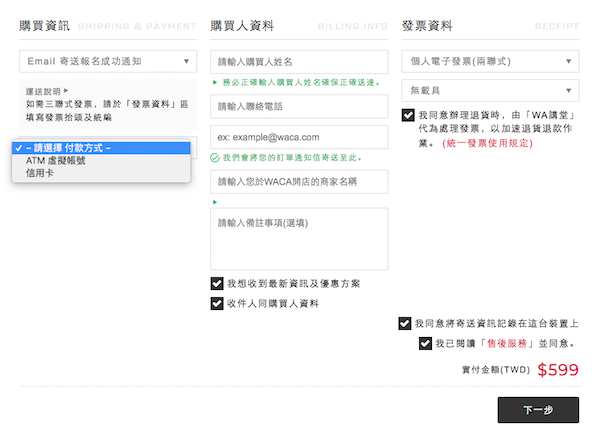The image size is (600, 432).
Task: Click the 下一步 button
Action: click(x=538, y=410)
